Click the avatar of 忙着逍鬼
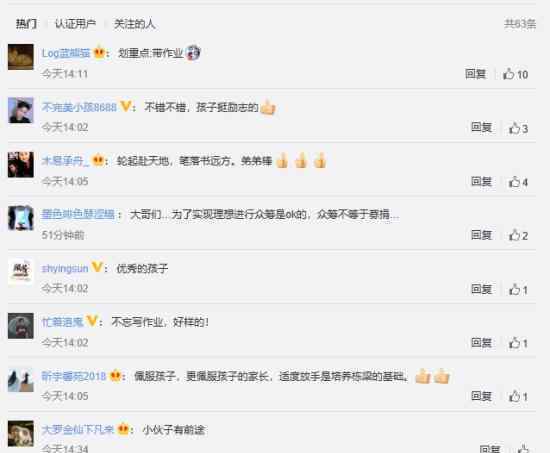Screen dimensions: 550x453 click(x=21, y=326)
